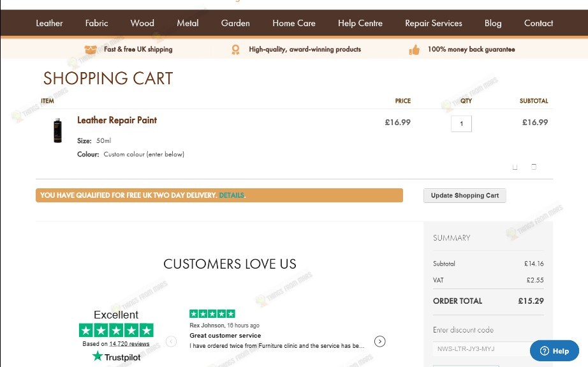Image resolution: width=588 pixels, height=367 pixels.
Task: Click the ORDER TOTAL £15.29 value
Action: [x=531, y=301]
